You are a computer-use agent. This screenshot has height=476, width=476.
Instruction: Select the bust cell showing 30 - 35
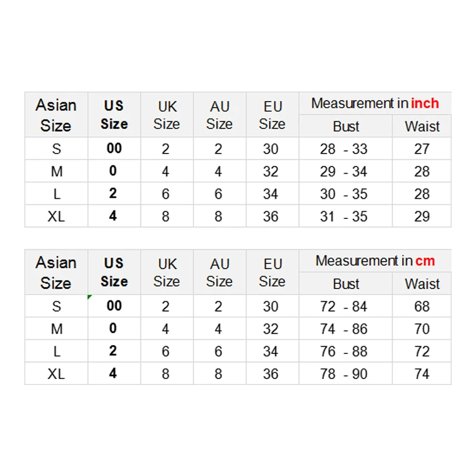344,194
